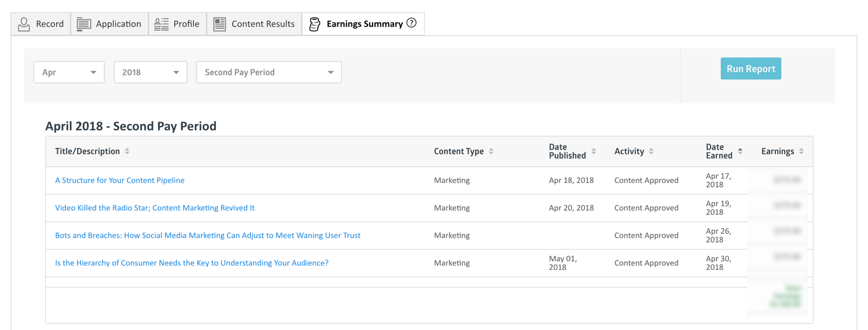
Task: Click Marketing in the Content Pipeline row
Action: tap(452, 180)
